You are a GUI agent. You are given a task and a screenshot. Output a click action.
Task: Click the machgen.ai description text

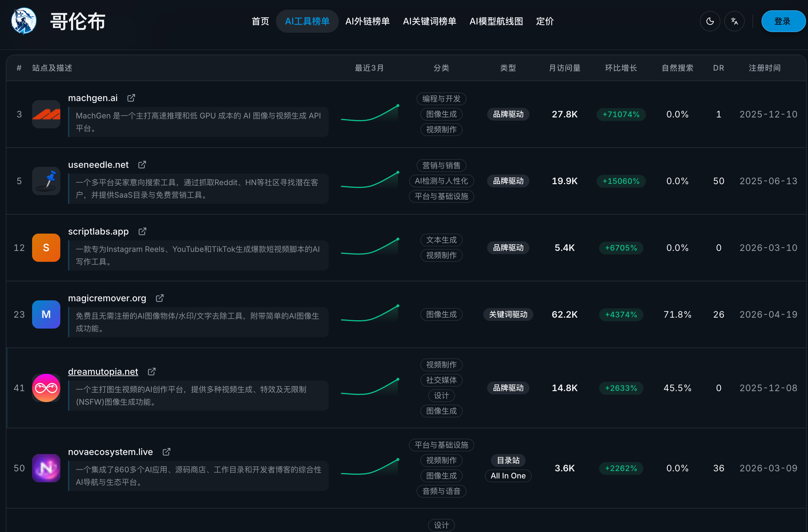pyautogui.click(x=198, y=122)
